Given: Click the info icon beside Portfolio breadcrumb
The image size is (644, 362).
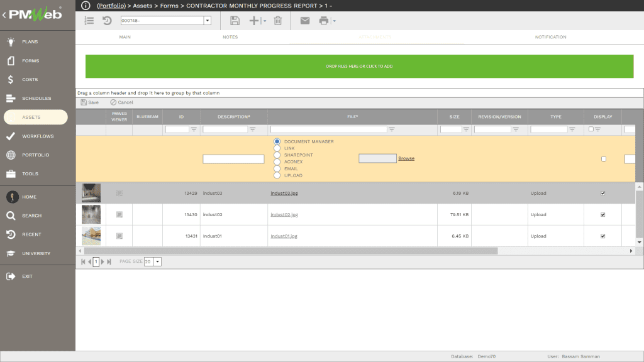Looking at the screenshot, I should click(x=86, y=5).
